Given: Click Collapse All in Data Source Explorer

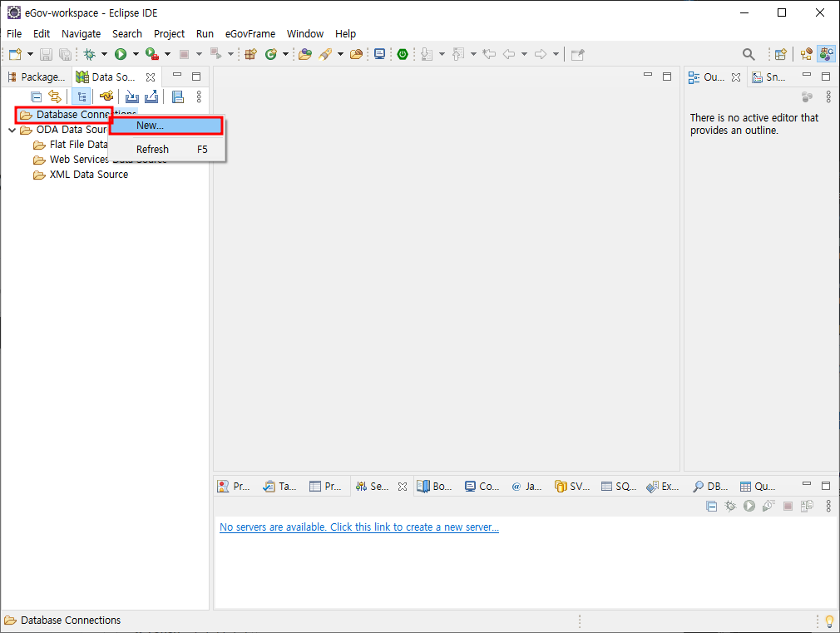Looking at the screenshot, I should tap(36, 97).
